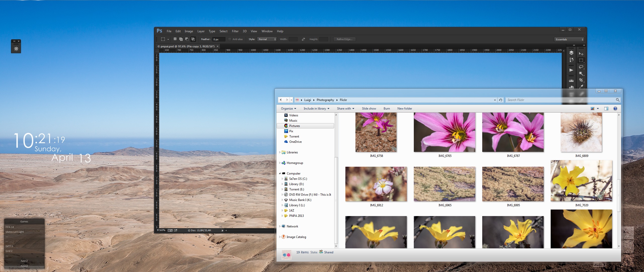Click status bar share icon in Photoshop
Viewport: 644px width, 272px height.
pos(176,230)
